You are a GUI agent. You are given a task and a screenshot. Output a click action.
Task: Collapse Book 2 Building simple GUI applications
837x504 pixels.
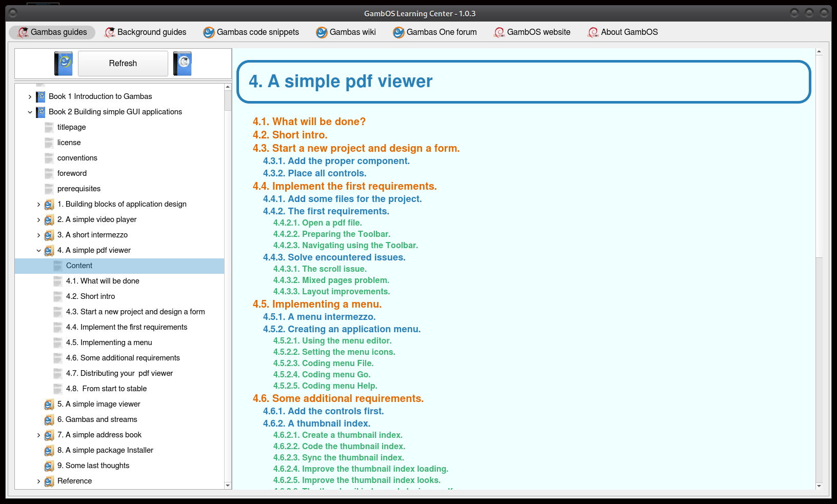pyautogui.click(x=30, y=112)
